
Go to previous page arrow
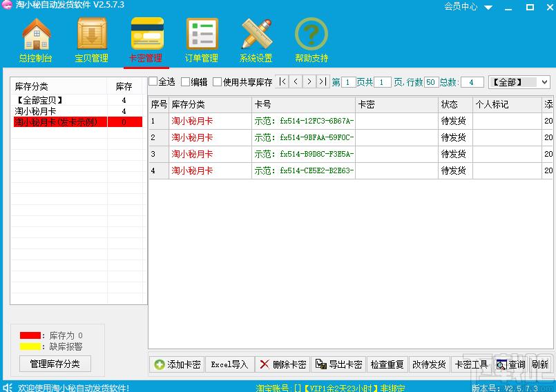coord(296,82)
